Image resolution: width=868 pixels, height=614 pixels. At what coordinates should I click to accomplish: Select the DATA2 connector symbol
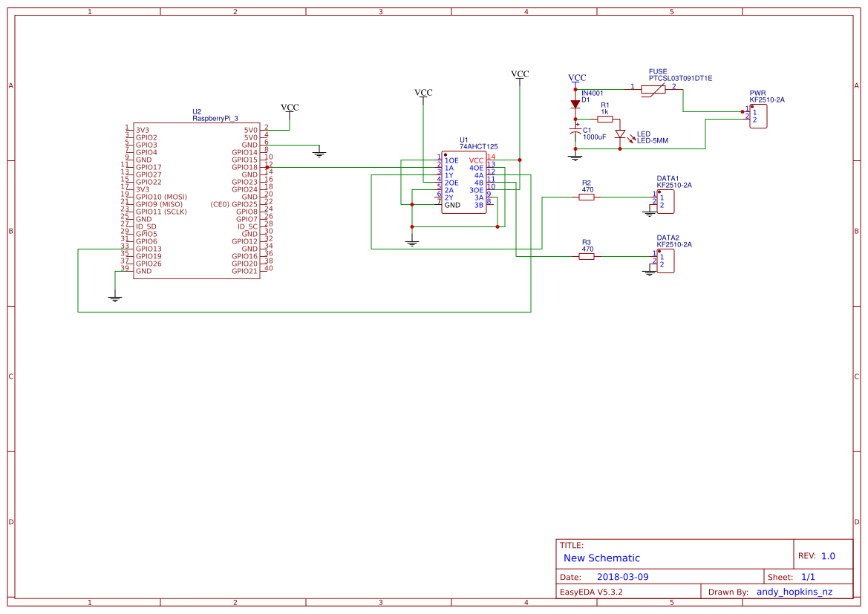click(x=666, y=260)
